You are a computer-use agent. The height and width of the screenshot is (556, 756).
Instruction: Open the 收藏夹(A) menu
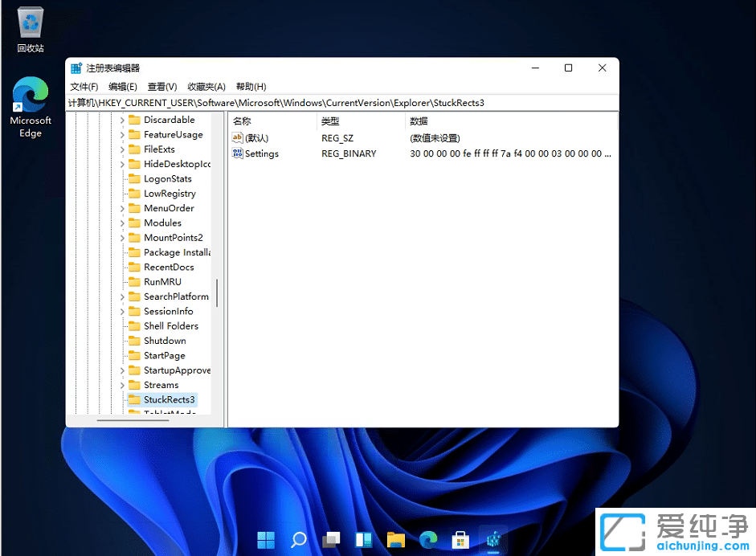[x=206, y=86]
